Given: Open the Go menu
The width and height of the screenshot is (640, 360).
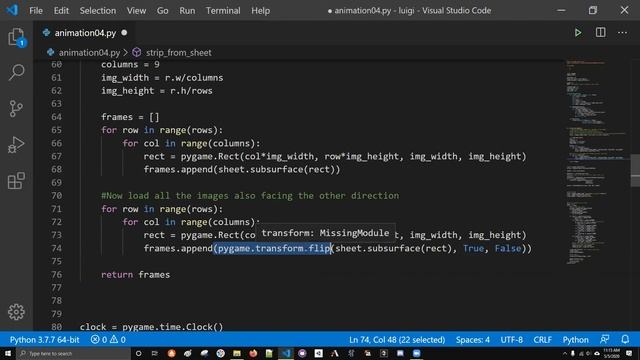Looking at the screenshot, I should [x=162, y=11].
